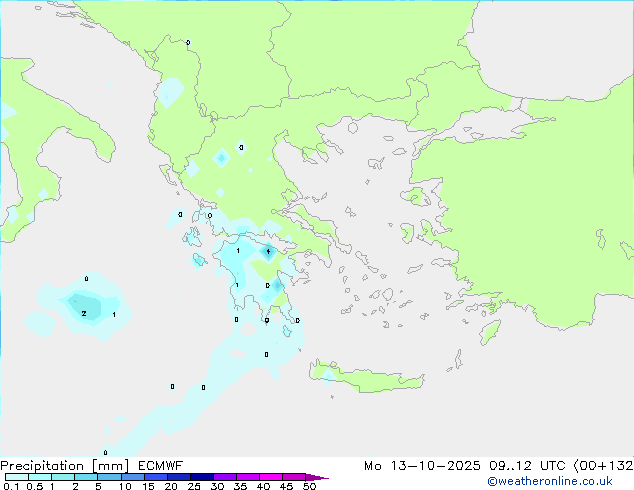
Task: Click the forecast date Mo 13-10-2025 text
Action: point(433,466)
